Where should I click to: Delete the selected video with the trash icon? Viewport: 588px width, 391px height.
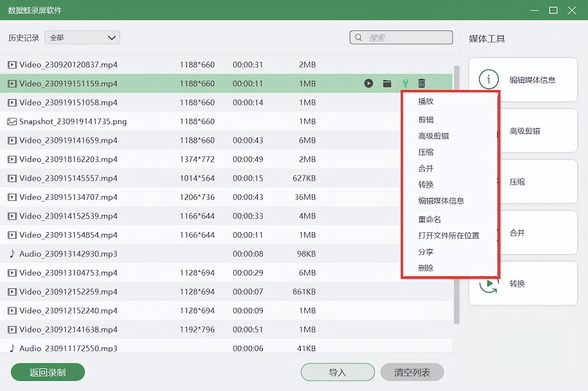tap(422, 83)
